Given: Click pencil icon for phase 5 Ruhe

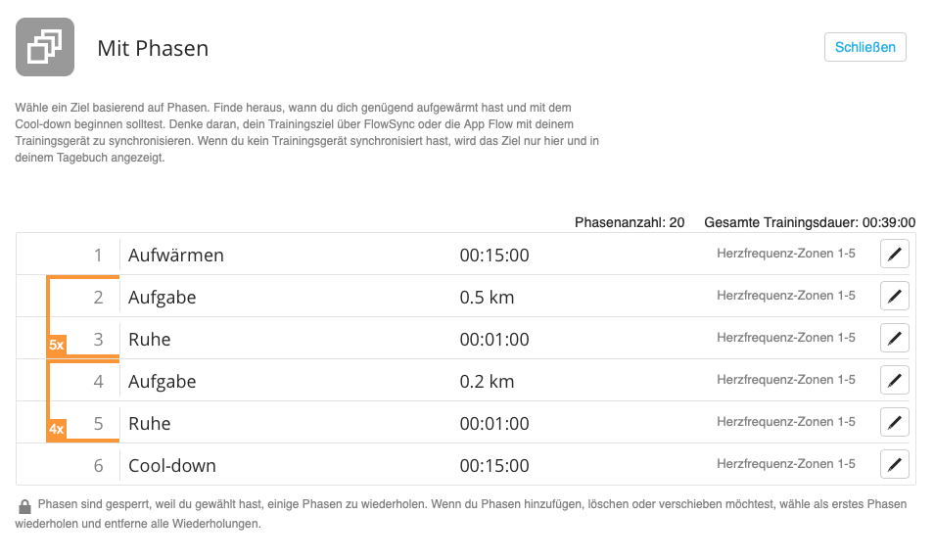Looking at the screenshot, I should pyautogui.click(x=894, y=423).
